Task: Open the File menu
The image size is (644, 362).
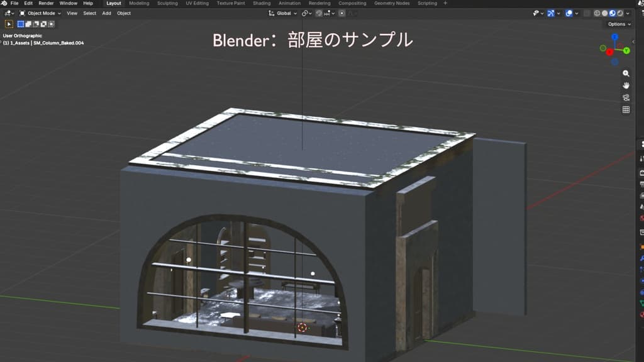Action: [x=14, y=3]
